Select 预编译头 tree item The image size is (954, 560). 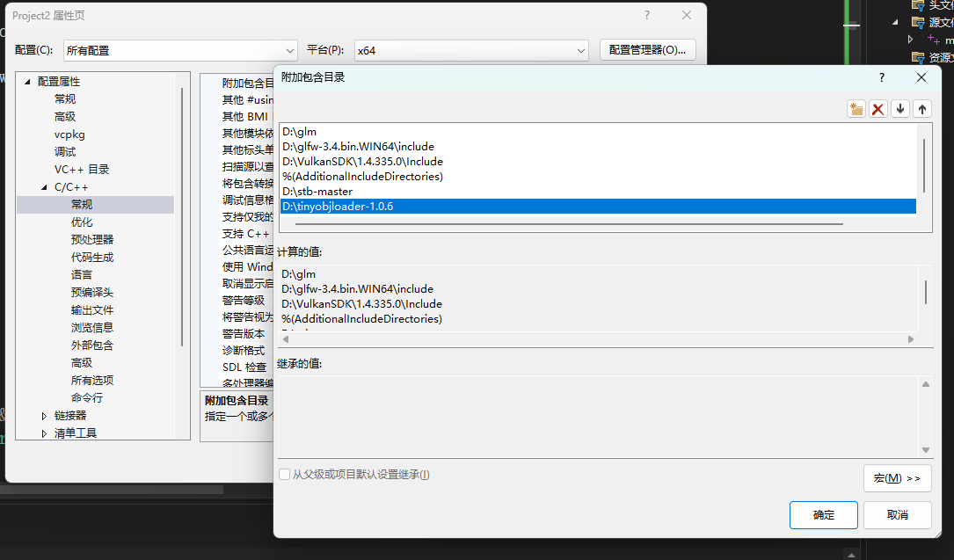pos(91,293)
